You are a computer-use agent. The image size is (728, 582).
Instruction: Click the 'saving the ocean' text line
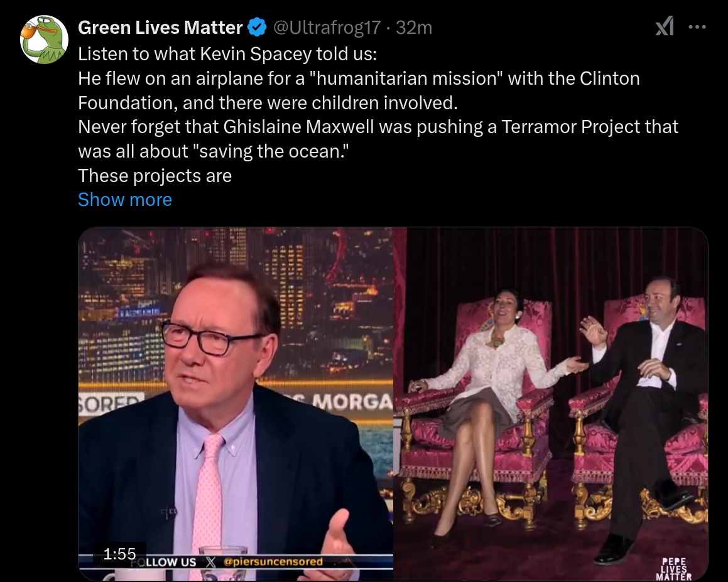[213, 151]
